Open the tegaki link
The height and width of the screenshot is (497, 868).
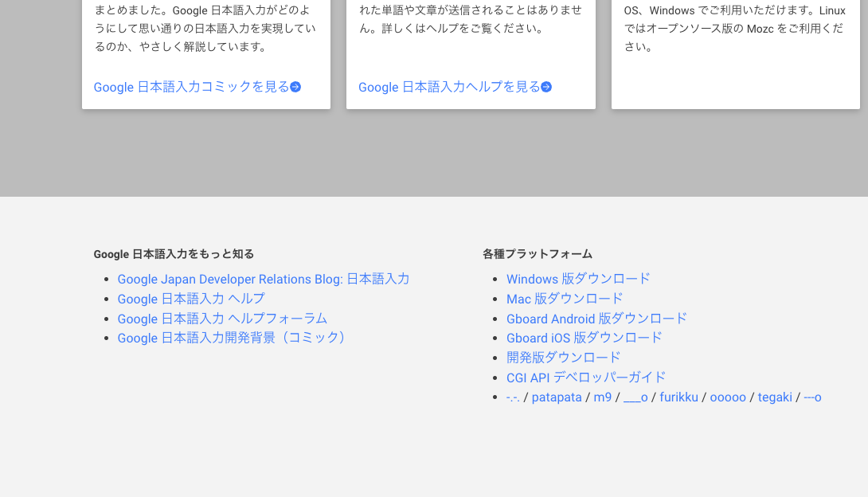click(775, 397)
